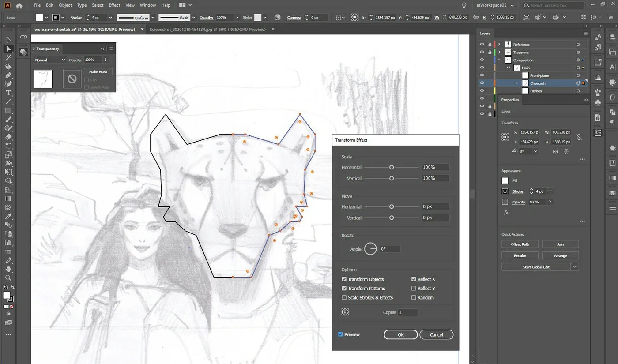Image resolution: width=618 pixels, height=364 pixels.
Task: Select the Eyedropper tool
Action: (8, 216)
